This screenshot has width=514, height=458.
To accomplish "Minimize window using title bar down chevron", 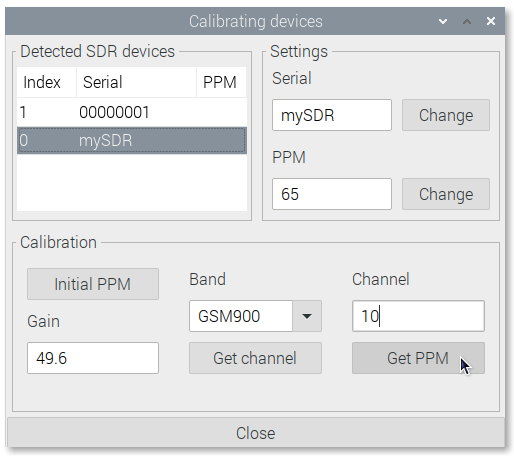I will pos(443,21).
